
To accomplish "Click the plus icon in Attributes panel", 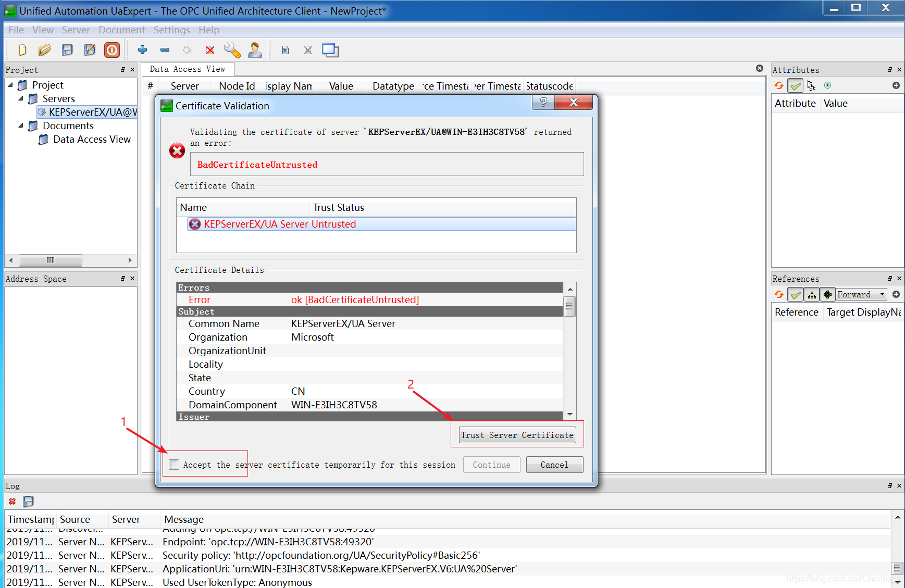I will pos(896,85).
